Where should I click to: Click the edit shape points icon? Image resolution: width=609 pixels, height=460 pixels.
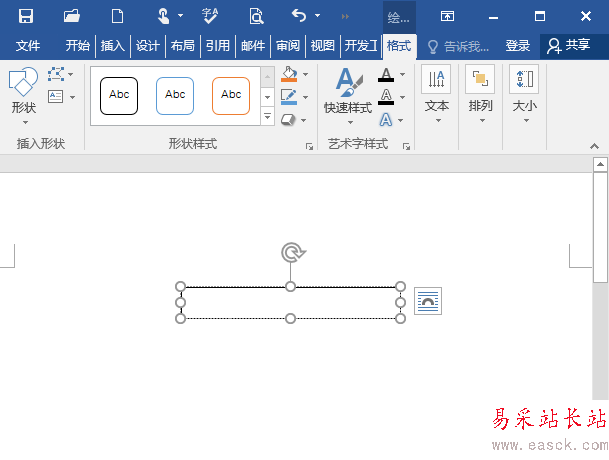tap(56, 74)
